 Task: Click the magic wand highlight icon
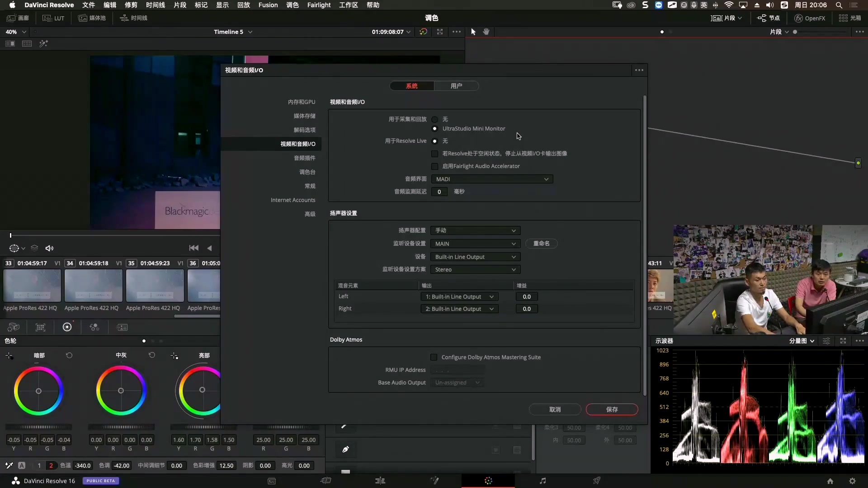[x=43, y=43]
